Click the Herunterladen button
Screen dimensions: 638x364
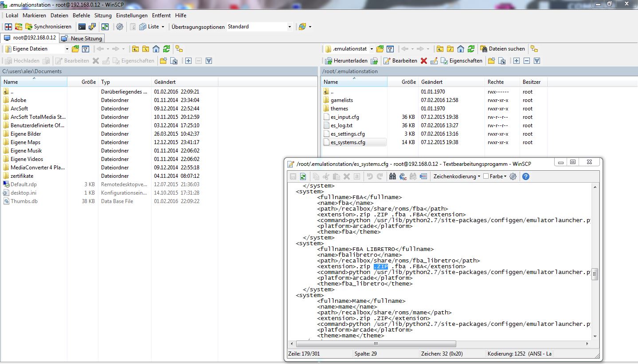[346, 61]
